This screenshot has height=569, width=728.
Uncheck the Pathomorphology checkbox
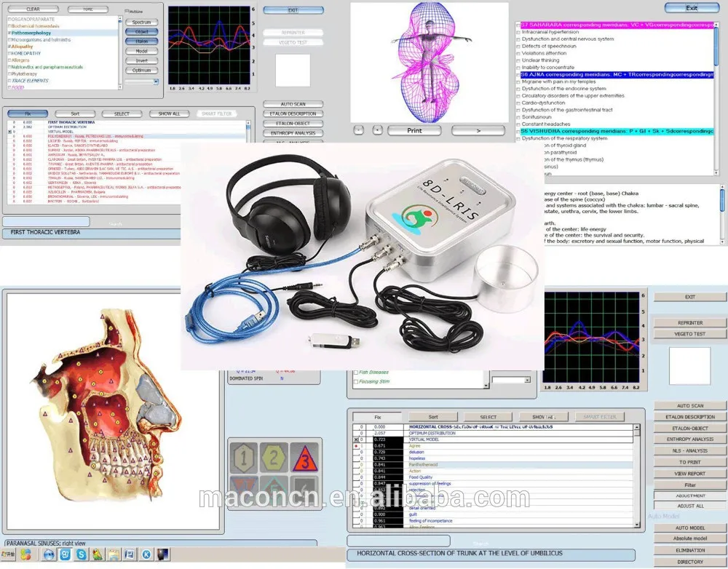(x=9, y=33)
